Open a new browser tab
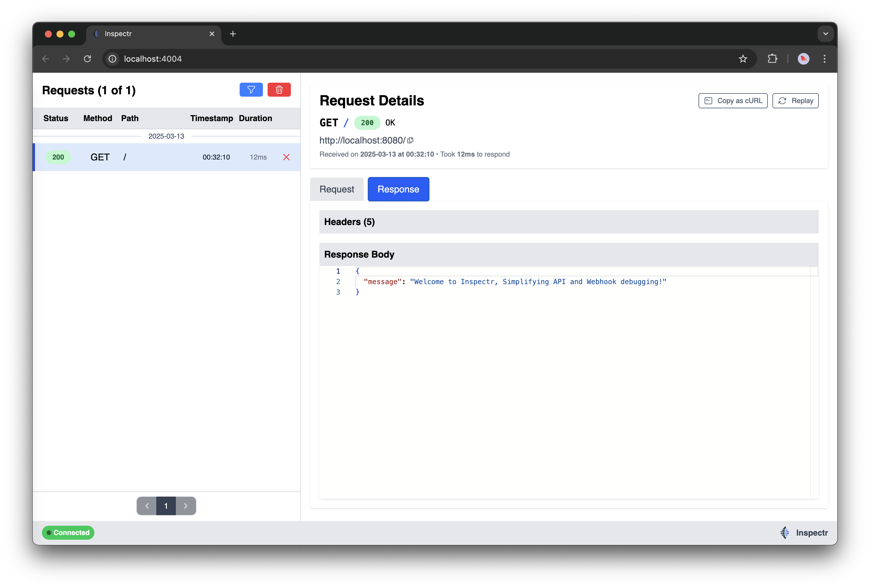 233,34
